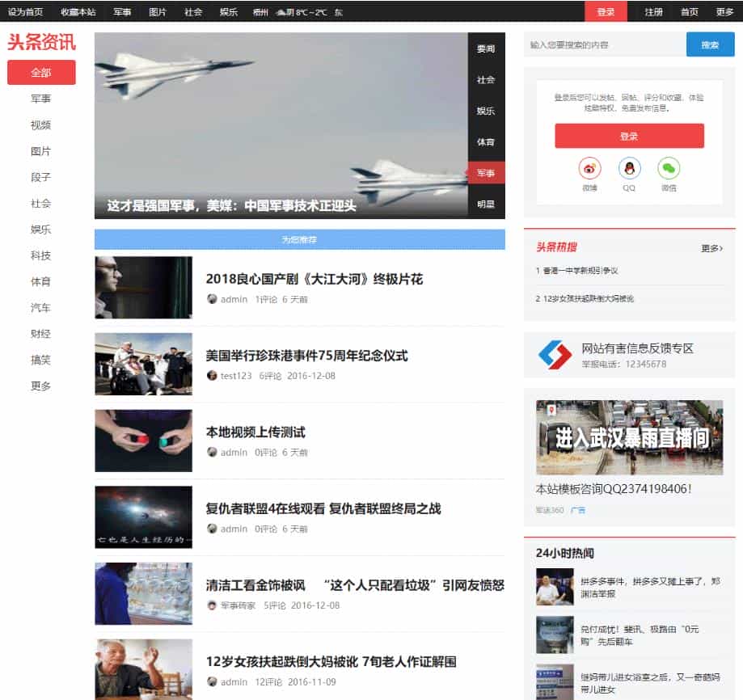Viewport: 743px width, 700px height.
Task: Click 注册 in the top bar
Action: point(654,12)
